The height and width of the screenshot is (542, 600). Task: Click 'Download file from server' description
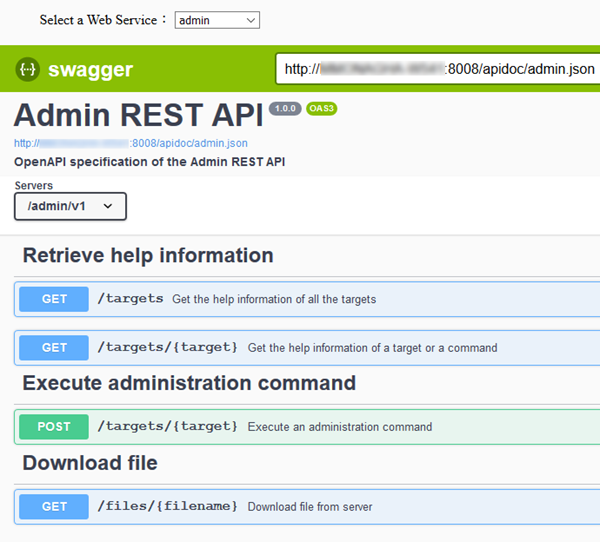[310, 507]
